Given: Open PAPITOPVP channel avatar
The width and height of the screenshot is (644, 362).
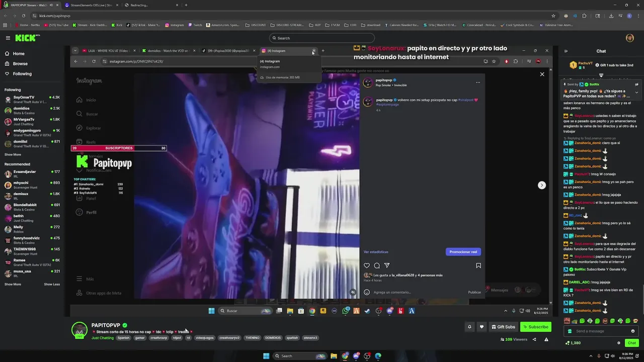Looking at the screenshot, I should click(79, 330).
